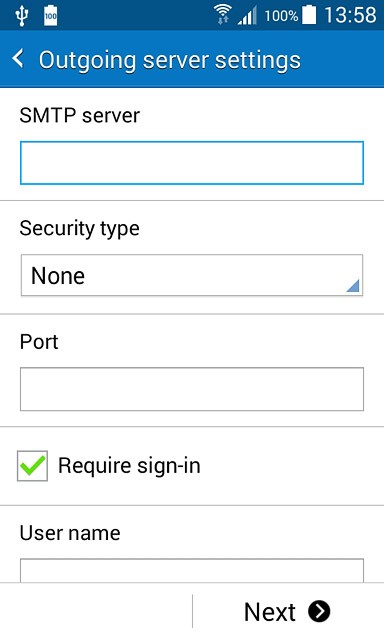The image size is (384, 640).
Task: Focus the User name input field
Action: point(192,570)
